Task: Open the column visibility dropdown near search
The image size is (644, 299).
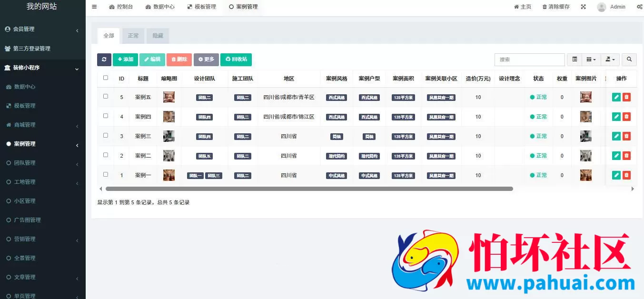Action: pyautogui.click(x=591, y=60)
